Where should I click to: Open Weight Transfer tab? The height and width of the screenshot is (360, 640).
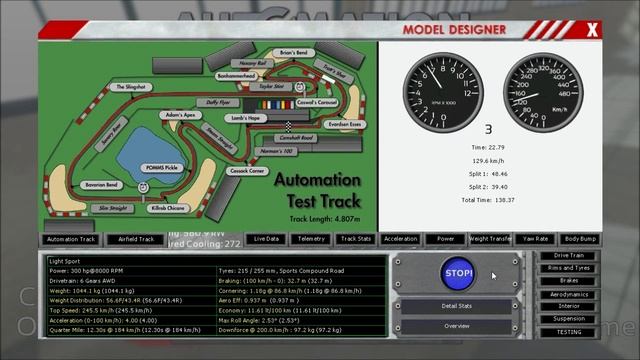pos(490,239)
